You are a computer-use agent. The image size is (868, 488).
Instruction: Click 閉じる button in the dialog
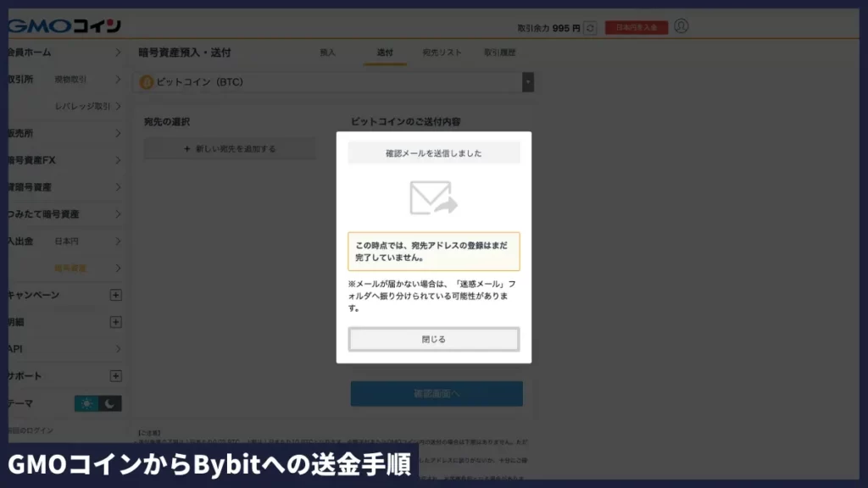pyautogui.click(x=433, y=339)
